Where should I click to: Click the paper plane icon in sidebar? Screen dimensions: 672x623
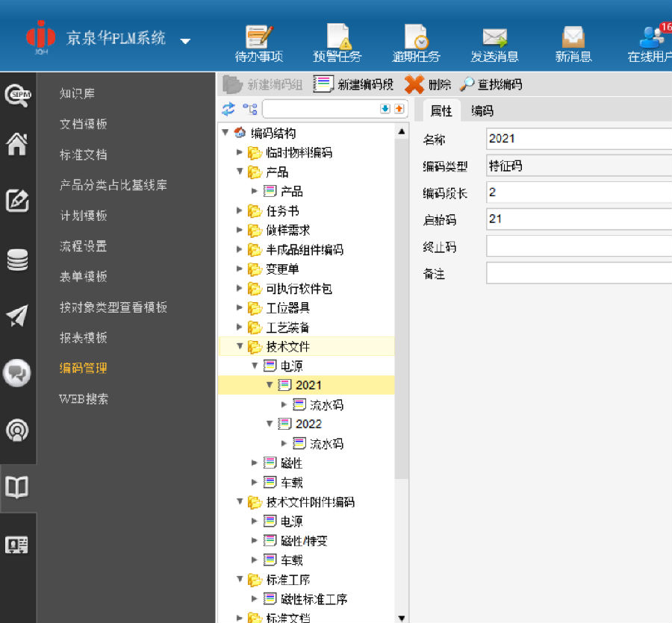coord(17,316)
